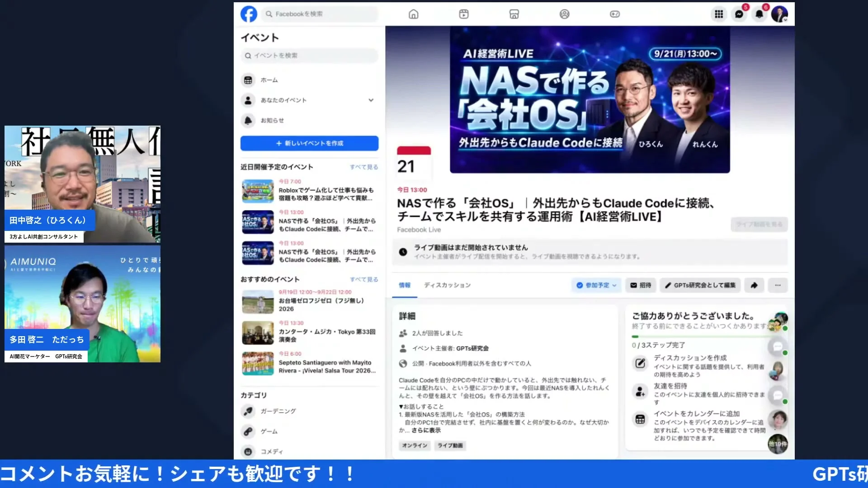This screenshot has width=868, height=488.
Task: Click the share arrow button
Action: click(754, 286)
